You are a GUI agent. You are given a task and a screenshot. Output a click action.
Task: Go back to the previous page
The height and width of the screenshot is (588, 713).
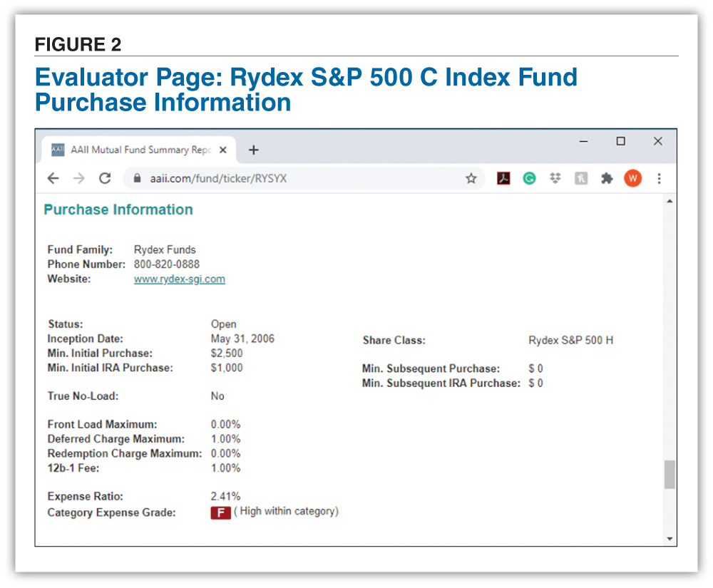[x=53, y=178]
